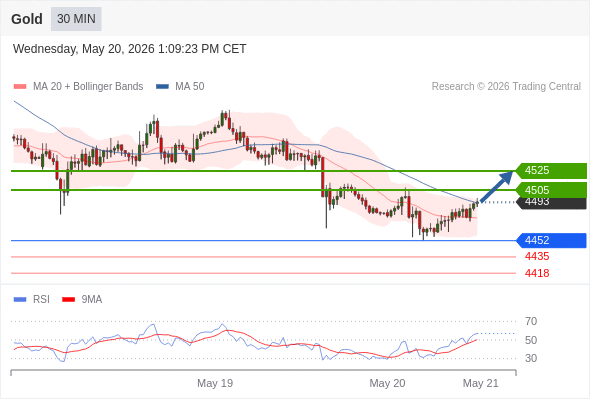Click the RSI 30 level label
The width and height of the screenshot is (590, 400).
click(x=531, y=358)
